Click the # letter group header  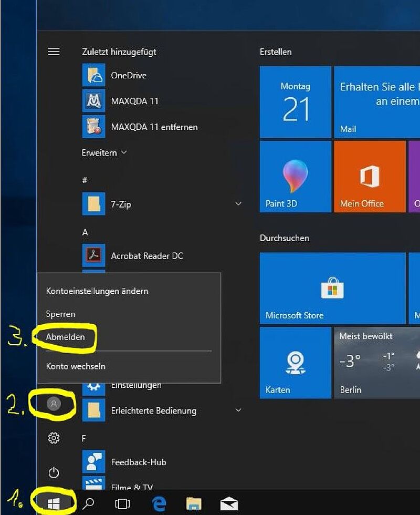click(x=85, y=180)
